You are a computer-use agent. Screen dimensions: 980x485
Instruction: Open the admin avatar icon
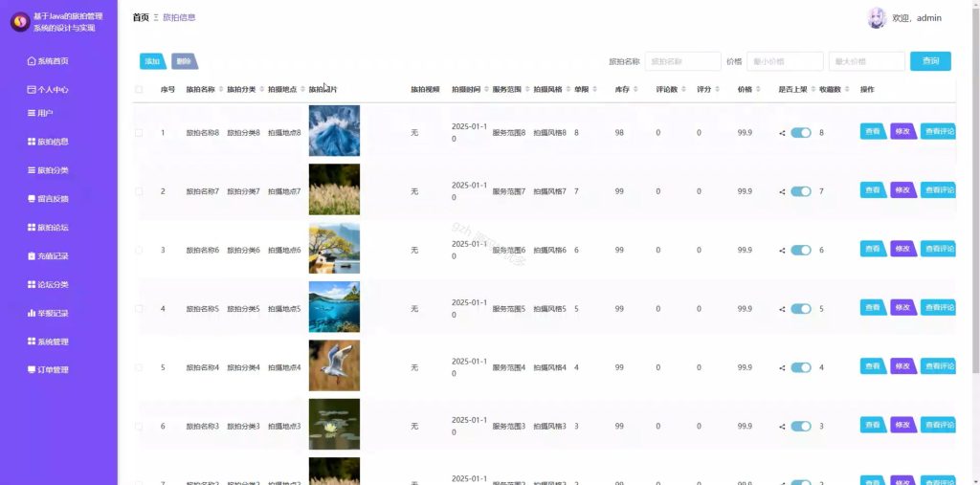click(x=877, y=18)
